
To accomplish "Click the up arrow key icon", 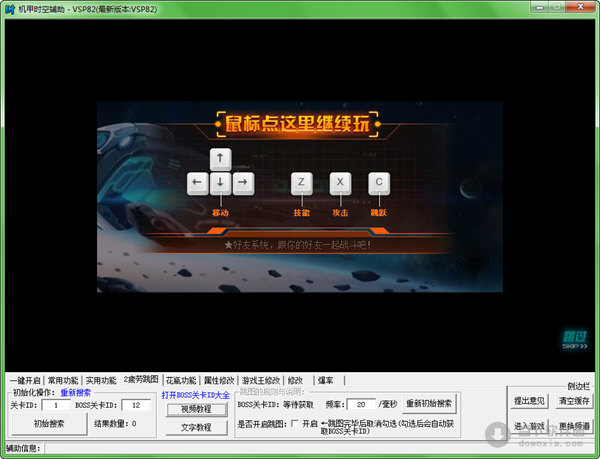I will 220,159.
